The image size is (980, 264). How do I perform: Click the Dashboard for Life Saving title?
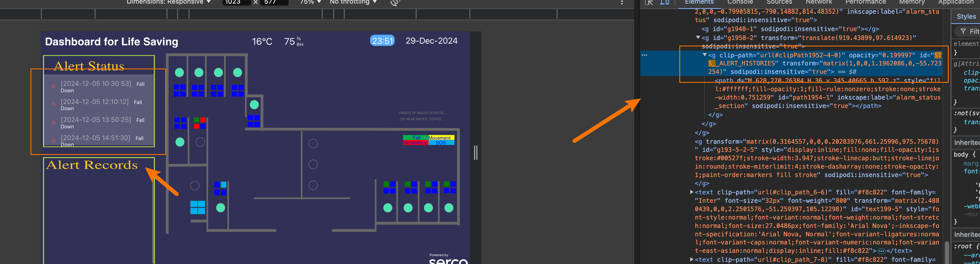coord(112,42)
